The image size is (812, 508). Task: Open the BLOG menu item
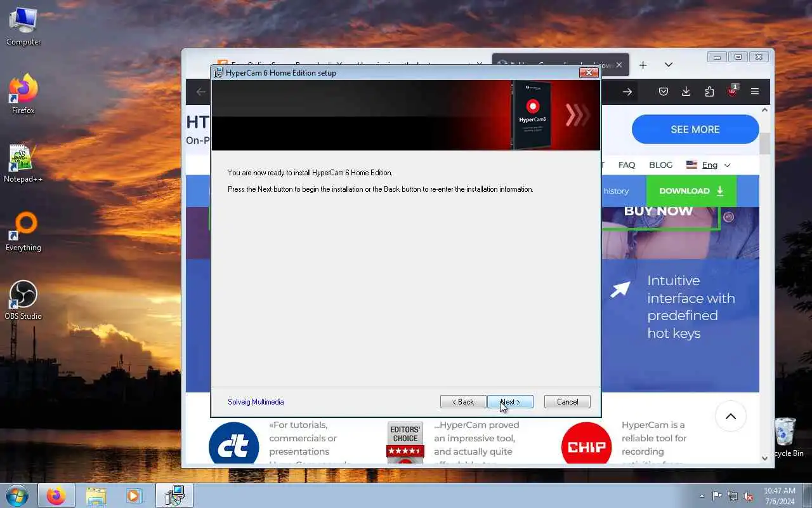point(660,165)
